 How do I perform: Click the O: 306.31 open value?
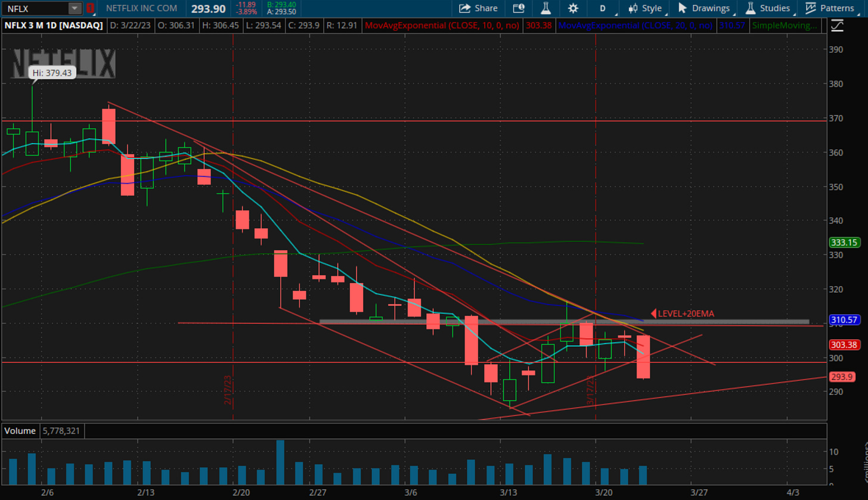coord(175,26)
